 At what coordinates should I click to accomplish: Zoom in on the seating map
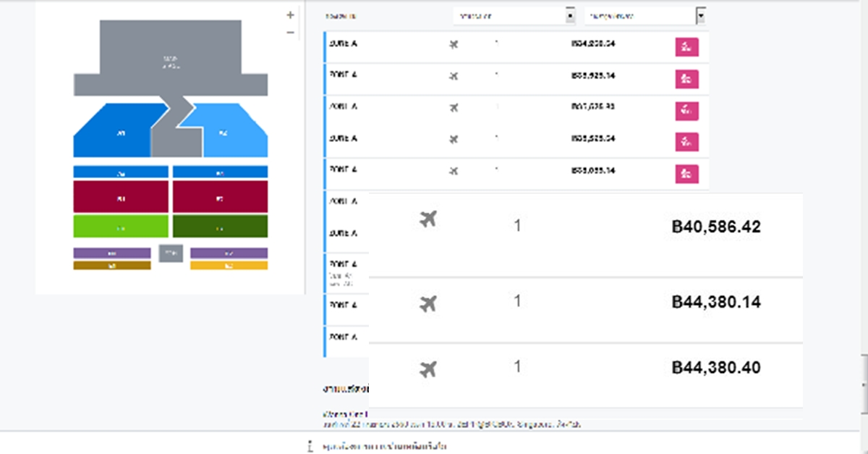pyautogui.click(x=290, y=14)
